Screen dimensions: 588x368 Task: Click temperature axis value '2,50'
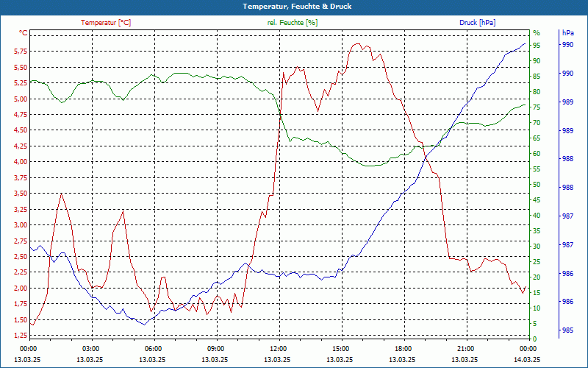coord(21,257)
